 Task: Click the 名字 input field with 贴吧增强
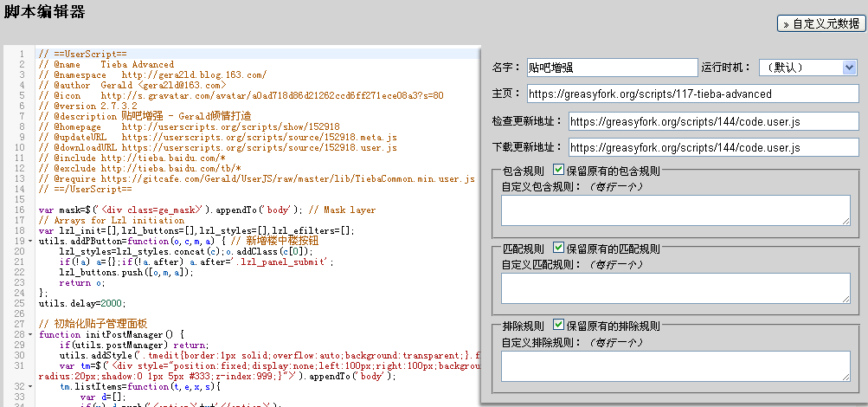coord(612,68)
